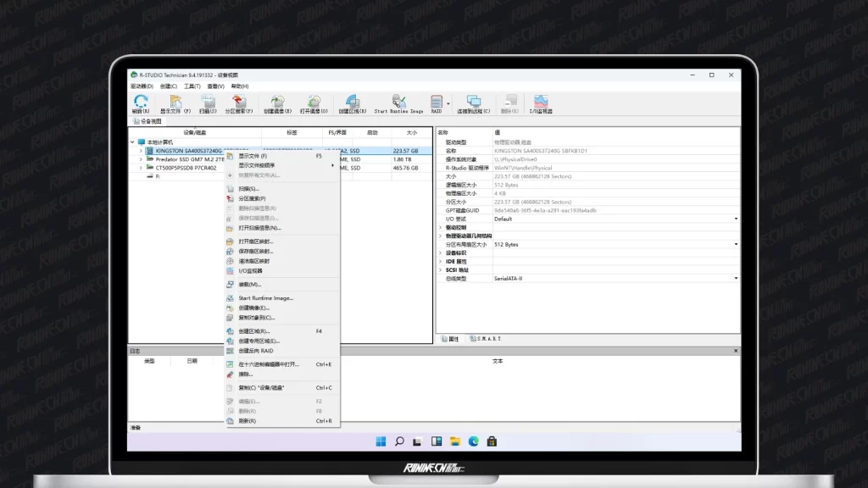
Task: Expand the IDE 属性 property group
Action: [x=440, y=261]
